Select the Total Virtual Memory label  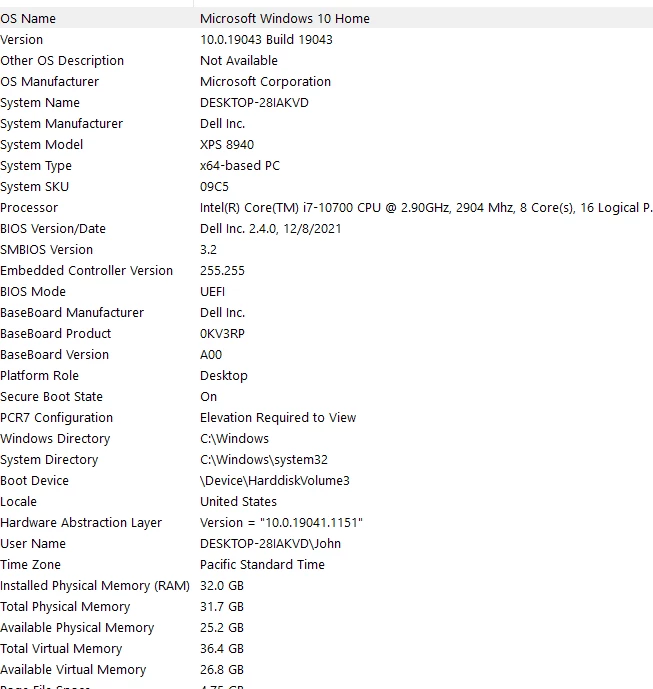[x=61, y=649]
